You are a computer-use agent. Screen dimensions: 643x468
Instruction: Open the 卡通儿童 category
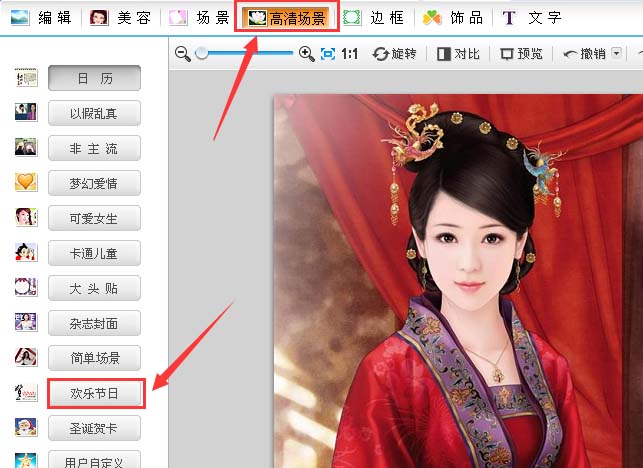[x=94, y=253]
